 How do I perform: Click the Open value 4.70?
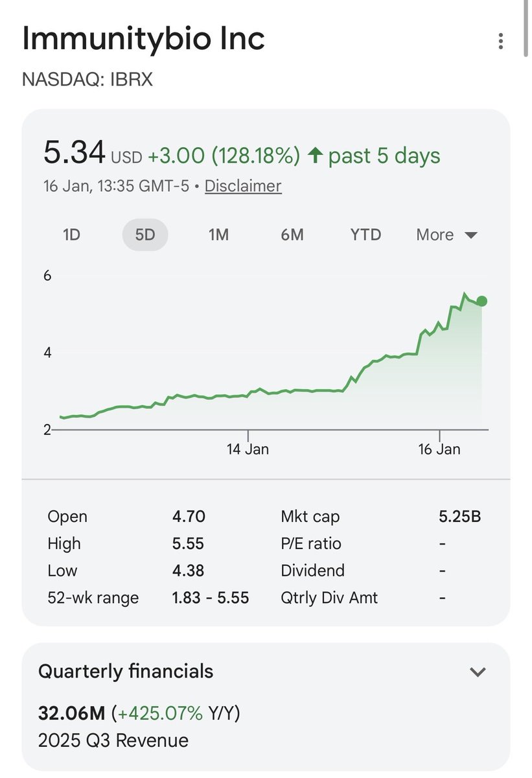point(189,517)
